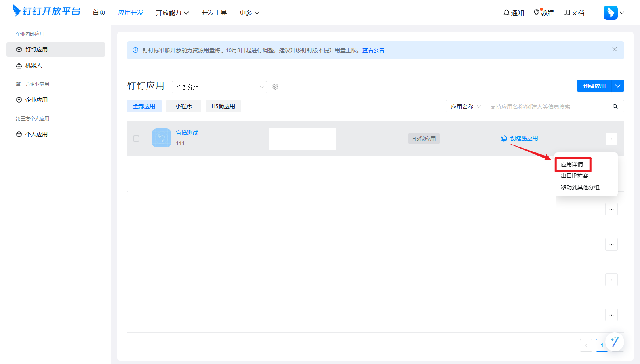Click the user avatar icon
The width and height of the screenshot is (640, 364).
pos(610,13)
